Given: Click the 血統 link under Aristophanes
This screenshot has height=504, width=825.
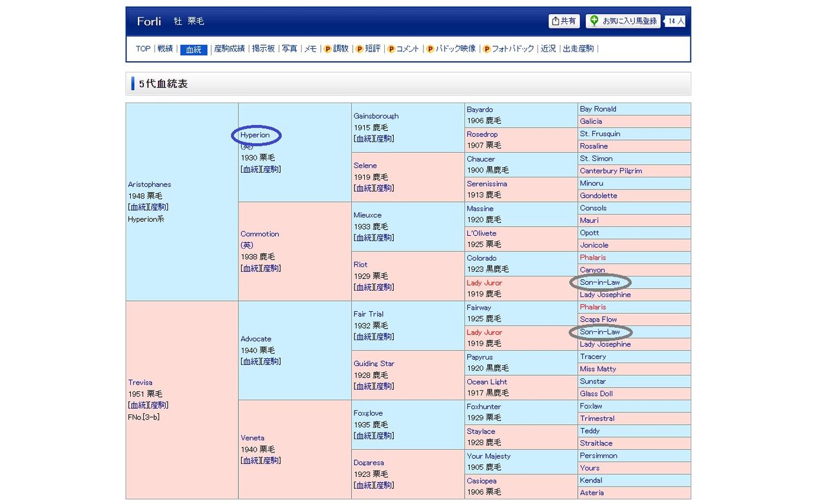Looking at the screenshot, I should tap(139, 208).
